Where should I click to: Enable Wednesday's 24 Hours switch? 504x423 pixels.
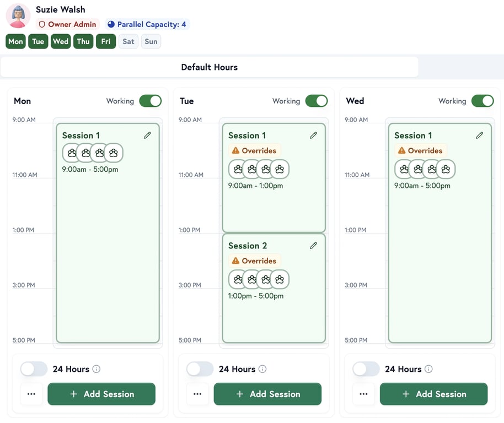(366, 369)
